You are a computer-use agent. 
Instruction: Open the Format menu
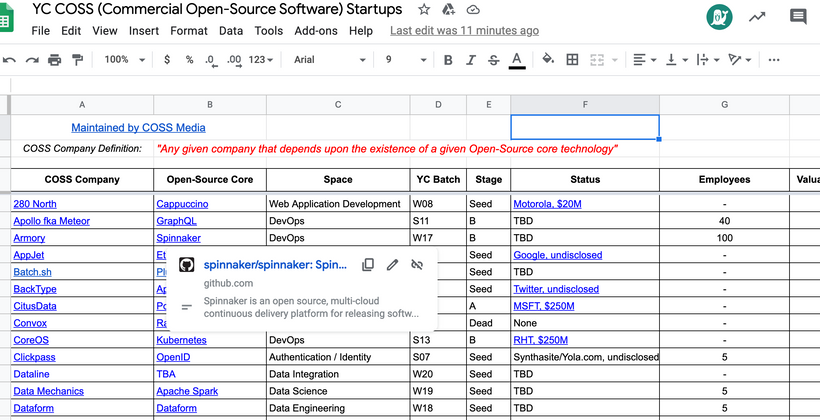coord(189,31)
